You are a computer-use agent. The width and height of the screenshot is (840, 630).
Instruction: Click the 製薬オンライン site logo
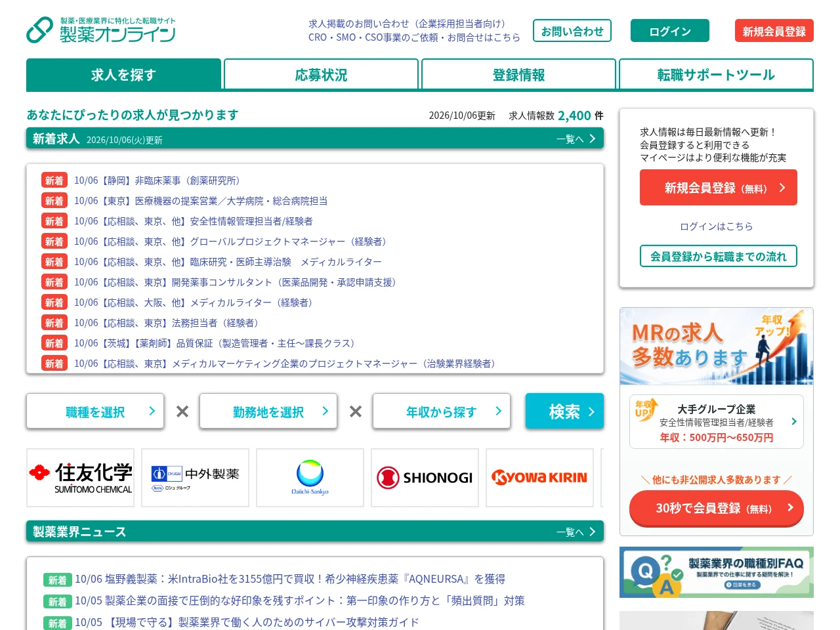pos(101,30)
